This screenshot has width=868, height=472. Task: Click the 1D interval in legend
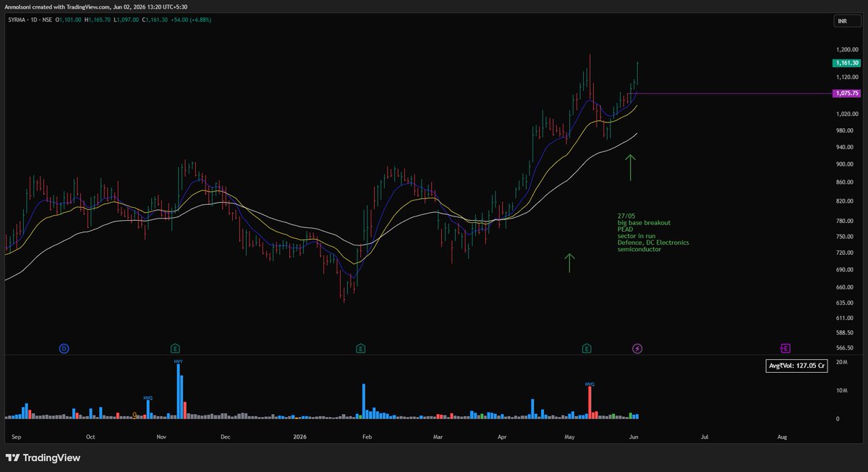click(x=33, y=21)
